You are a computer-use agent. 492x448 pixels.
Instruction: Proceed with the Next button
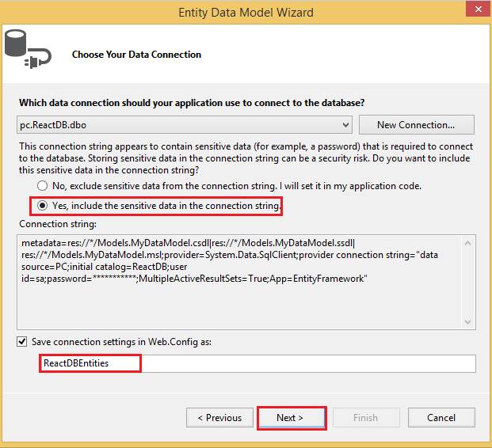pos(291,418)
